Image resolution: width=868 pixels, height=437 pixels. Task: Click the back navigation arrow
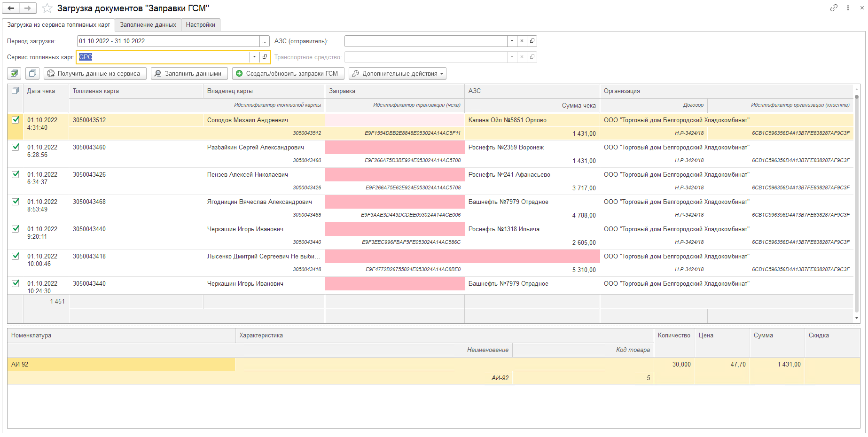11,8
